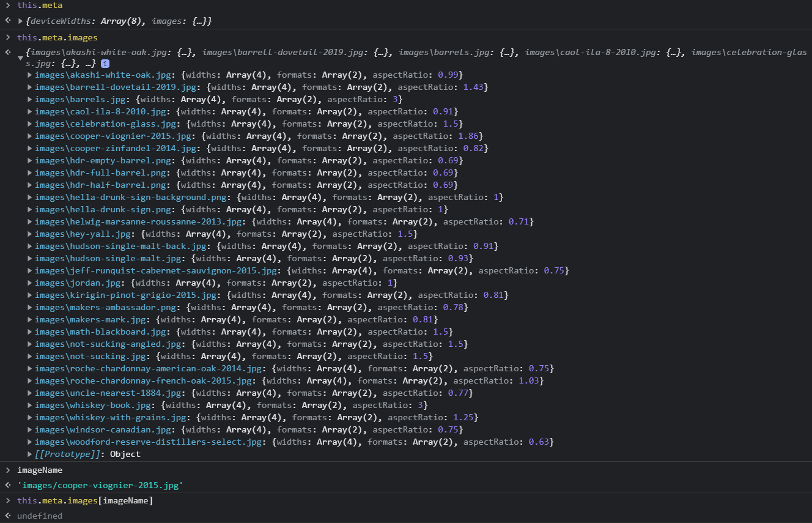
Task: Click the 'images/cooper-viognier-2015.jpg' string output
Action: [x=100, y=485]
